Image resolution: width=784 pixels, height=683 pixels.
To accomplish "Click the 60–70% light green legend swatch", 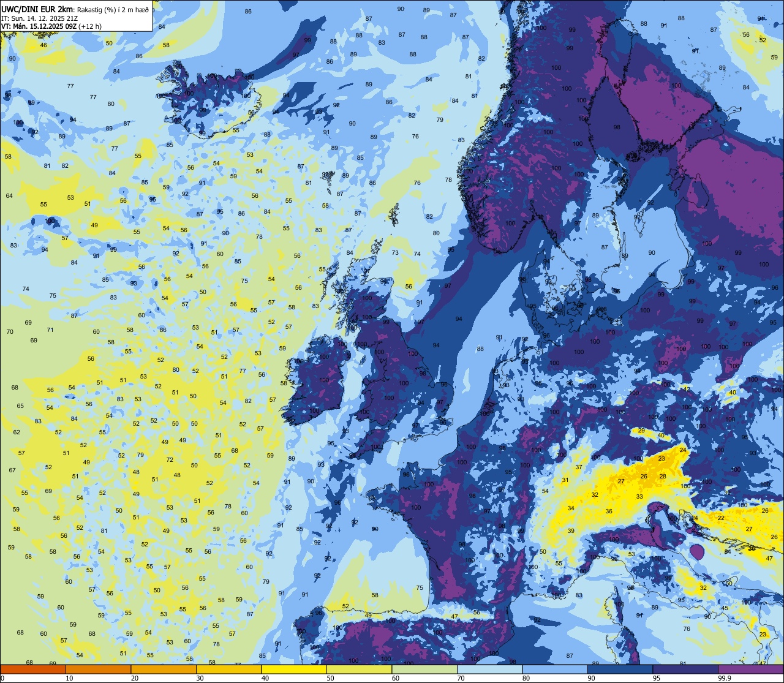I will coord(424,669).
